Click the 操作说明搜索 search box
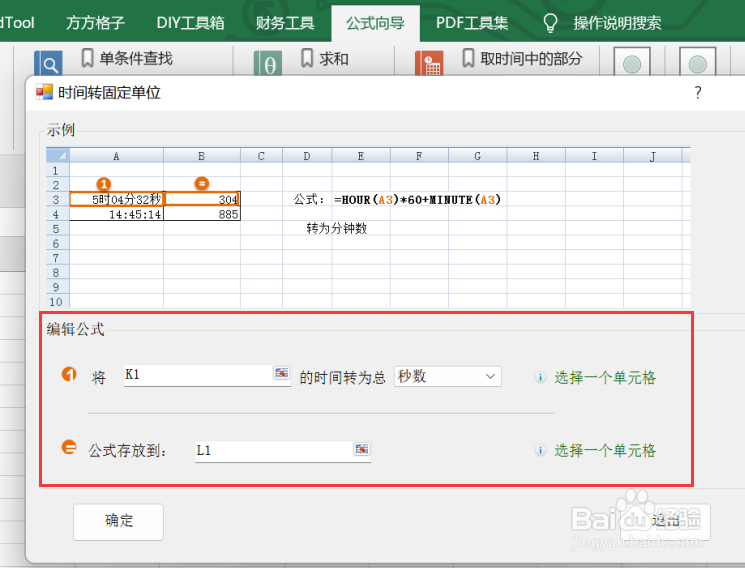 click(617, 23)
